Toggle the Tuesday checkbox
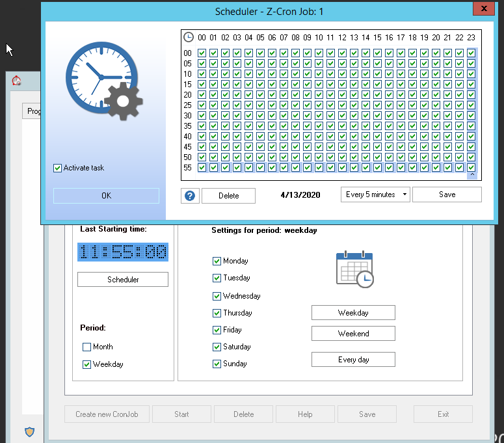The image size is (504, 443). click(217, 278)
